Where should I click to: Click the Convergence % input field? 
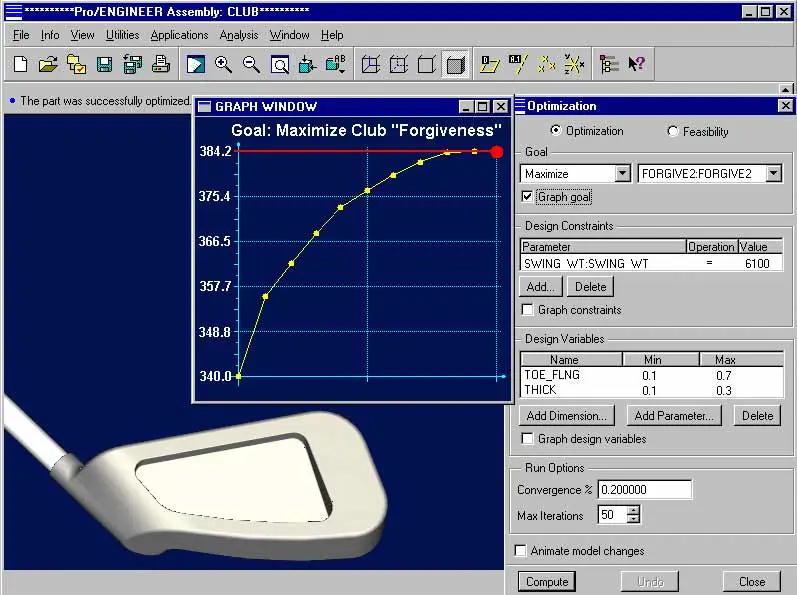(645, 489)
